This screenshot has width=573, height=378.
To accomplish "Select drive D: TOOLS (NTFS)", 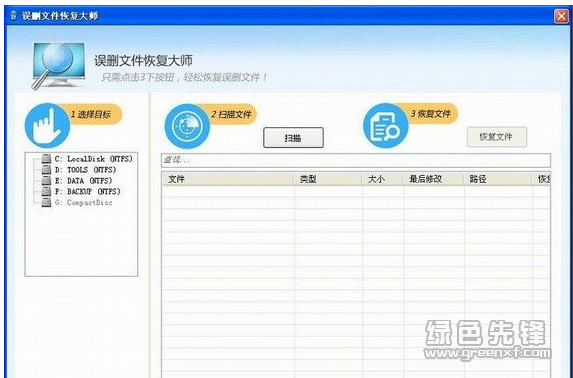I will 85,170.
